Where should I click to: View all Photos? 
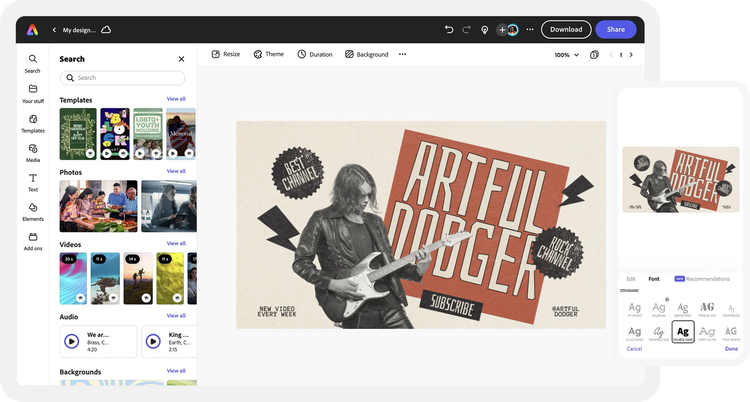click(x=176, y=171)
